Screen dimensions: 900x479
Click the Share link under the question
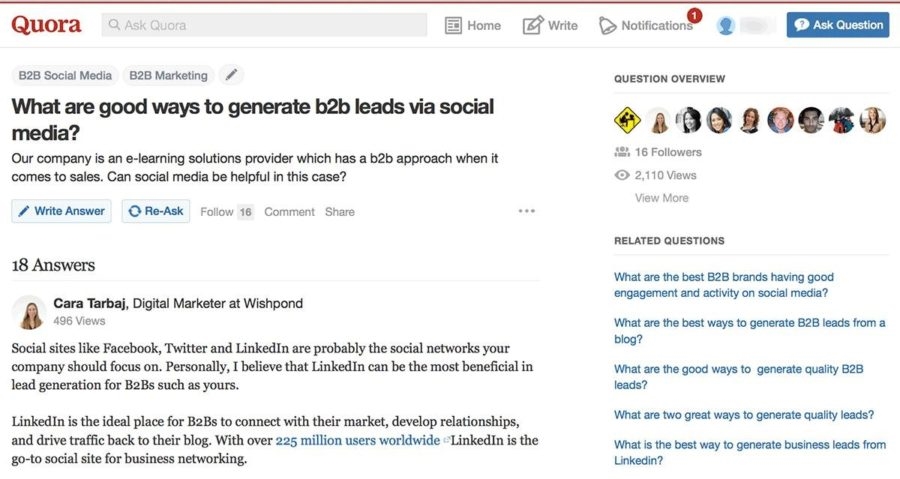[340, 211]
